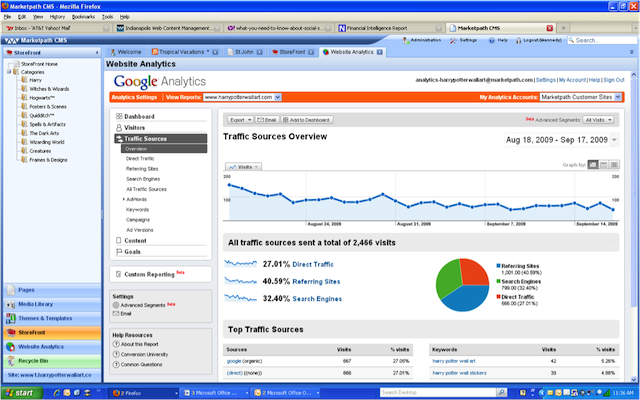640x400 pixels.
Task: Open Advanced Segments All Visits dropdown
Action: (x=598, y=120)
